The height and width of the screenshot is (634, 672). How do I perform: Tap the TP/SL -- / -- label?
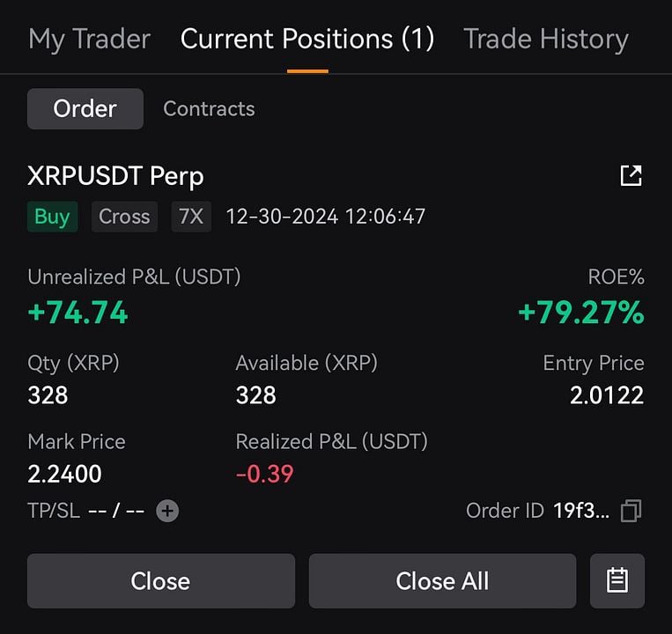click(x=85, y=511)
